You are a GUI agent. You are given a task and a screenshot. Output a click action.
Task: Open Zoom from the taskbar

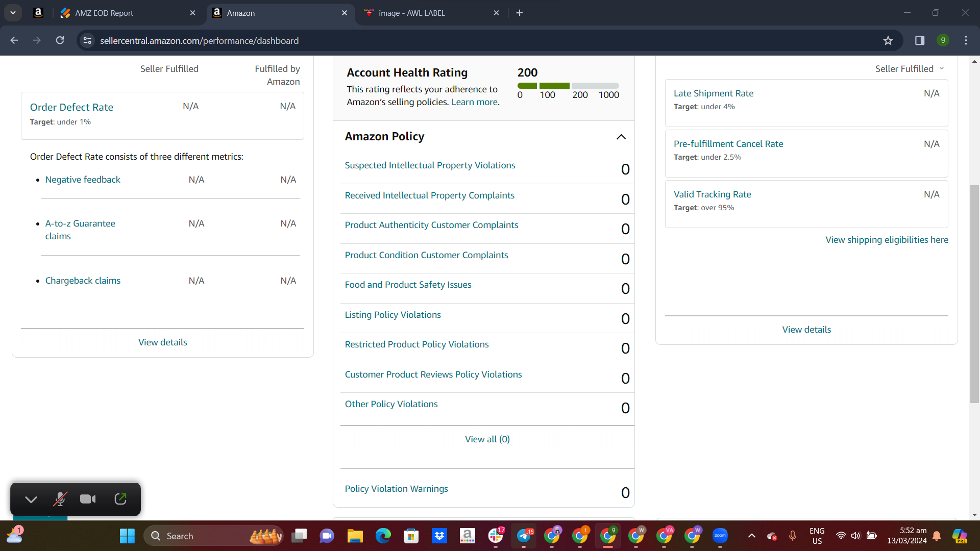tap(720, 536)
